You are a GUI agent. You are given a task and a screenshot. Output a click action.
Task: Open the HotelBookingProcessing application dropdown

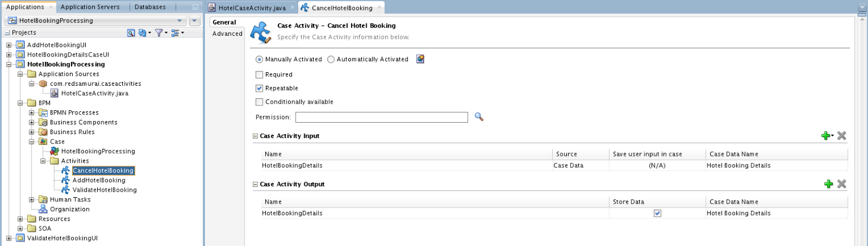(180, 21)
